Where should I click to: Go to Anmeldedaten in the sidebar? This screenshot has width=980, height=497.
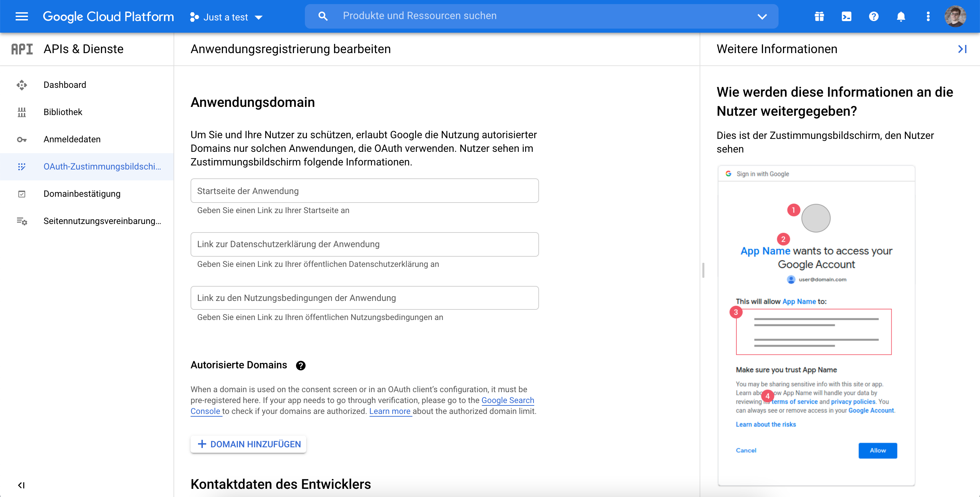click(72, 139)
